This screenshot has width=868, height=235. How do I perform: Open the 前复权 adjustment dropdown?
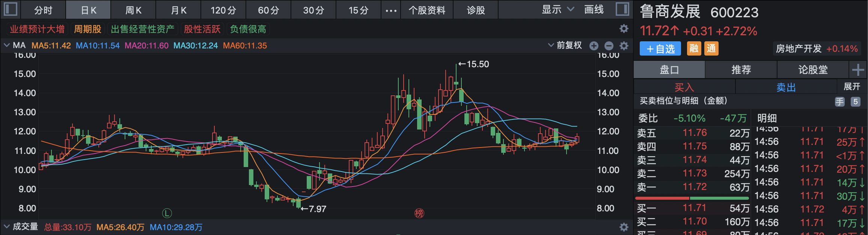[565, 46]
